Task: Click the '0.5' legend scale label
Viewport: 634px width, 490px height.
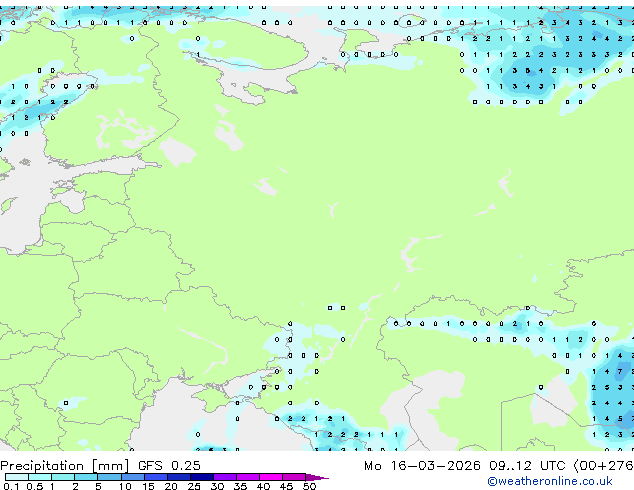Action: click(34, 486)
